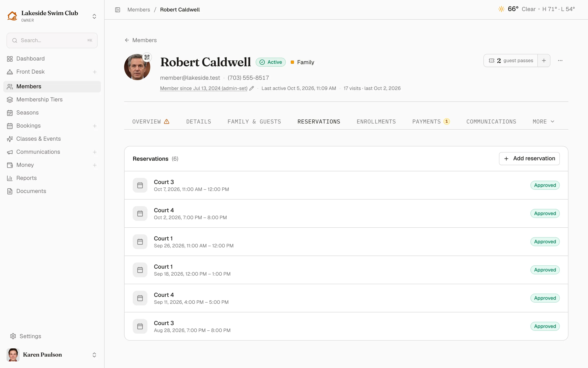The height and width of the screenshot is (368, 588).
Task: Open Documents in the sidebar
Action: 52,191
